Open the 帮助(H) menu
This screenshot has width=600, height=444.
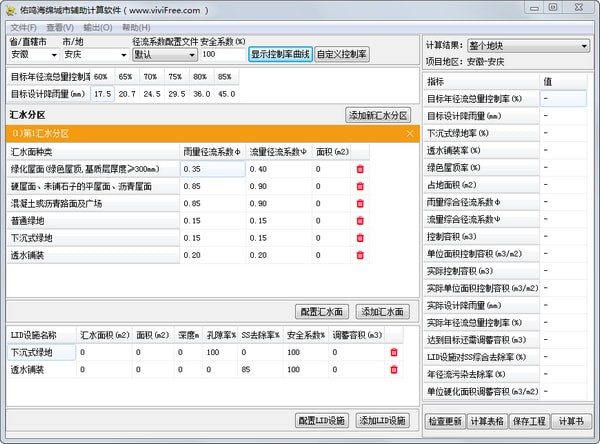pyautogui.click(x=136, y=28)
